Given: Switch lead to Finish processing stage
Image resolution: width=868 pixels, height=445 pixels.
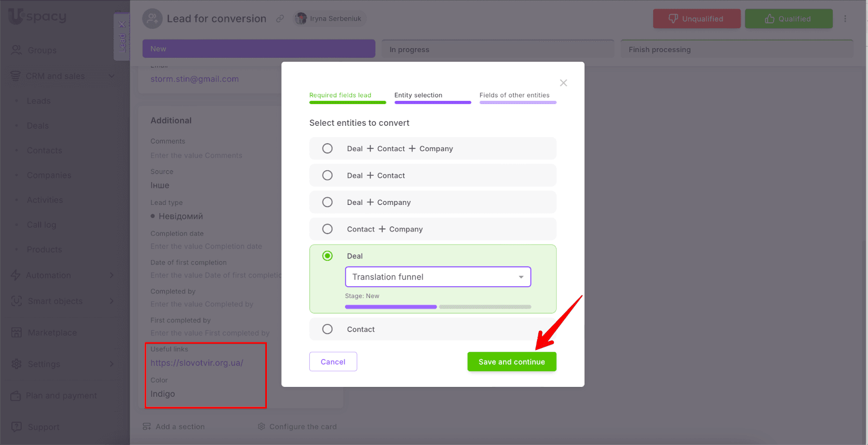Looking at the screenshot, I should coord(737,49).
